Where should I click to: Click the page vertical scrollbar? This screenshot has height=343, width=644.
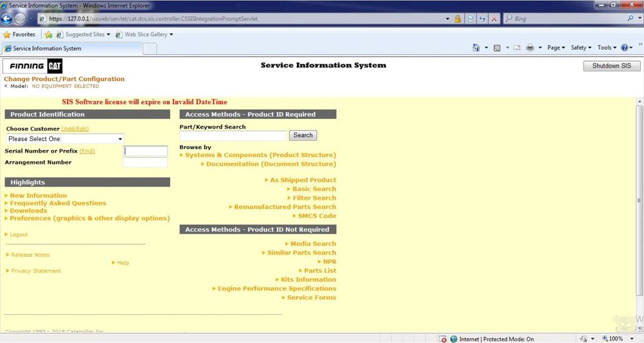click(x=639, y=201)
